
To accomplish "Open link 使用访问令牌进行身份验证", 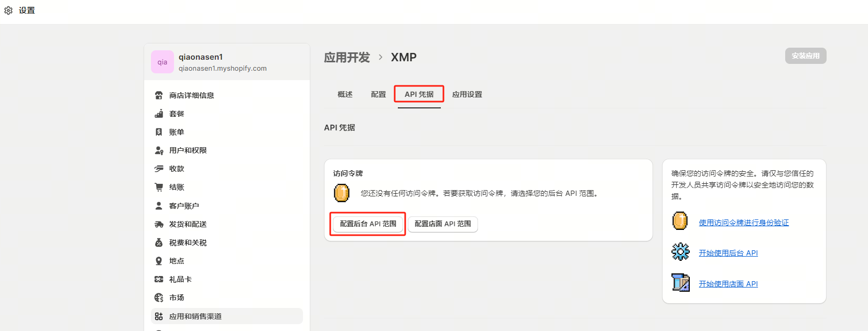I will tap(743, 223).
